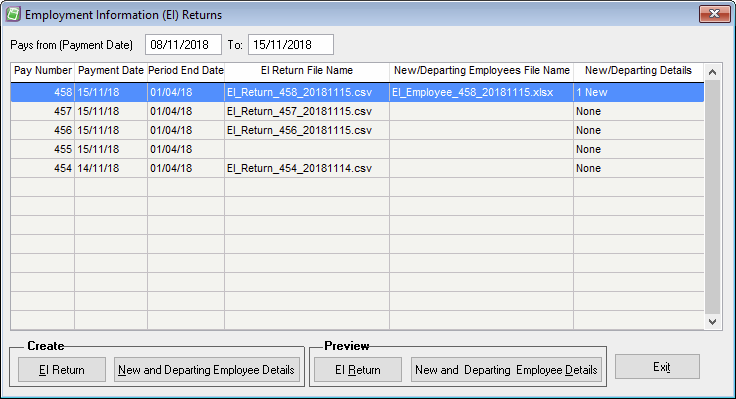Preview New and Departing Employee Details

point(506,370)
